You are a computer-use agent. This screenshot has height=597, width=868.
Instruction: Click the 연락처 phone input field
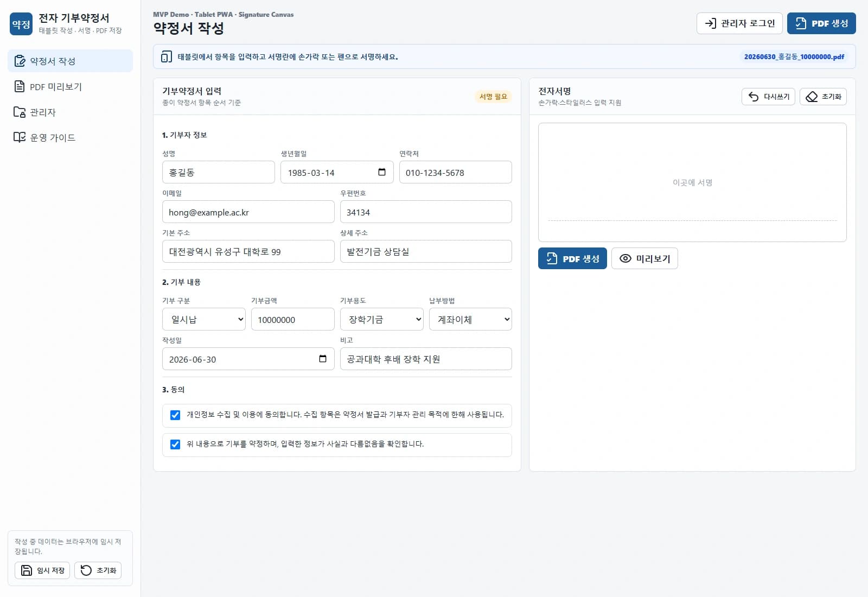pyautogui.click(x=456, y=172)
